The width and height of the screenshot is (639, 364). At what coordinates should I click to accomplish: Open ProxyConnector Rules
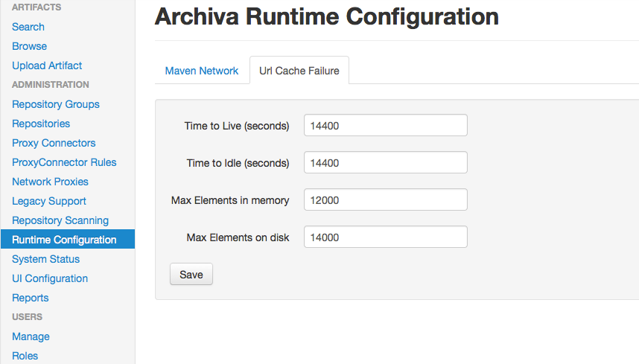click(x=64, y=162)
